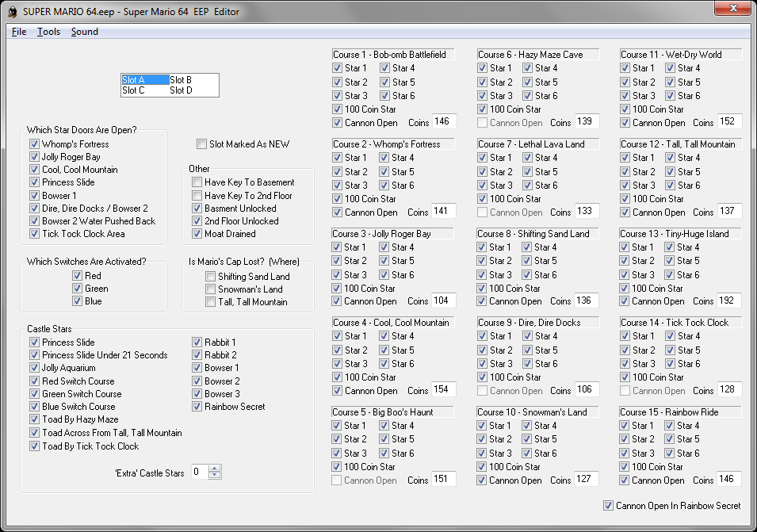Uncheck Tick Tock Clock Area

pyautogui.click(x=34, y=234)
